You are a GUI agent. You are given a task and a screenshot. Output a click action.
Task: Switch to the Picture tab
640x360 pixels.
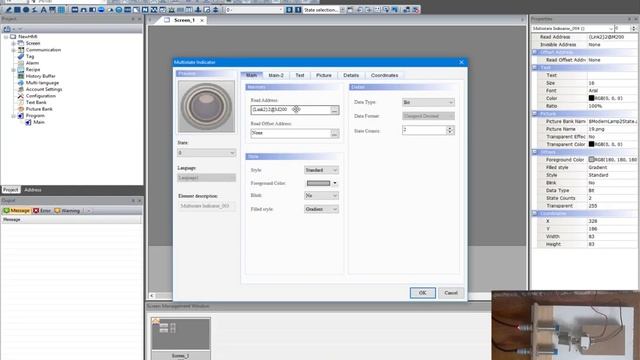[324, 76]
